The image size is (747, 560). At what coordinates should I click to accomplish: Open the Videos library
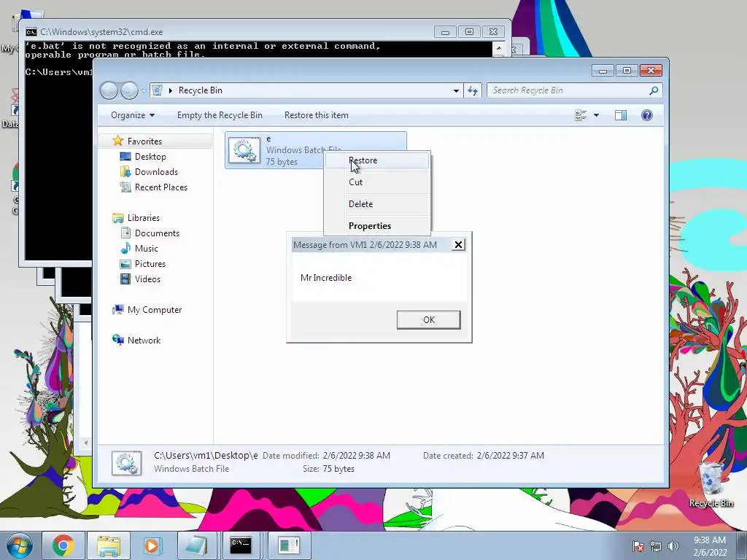coord(147,279)
